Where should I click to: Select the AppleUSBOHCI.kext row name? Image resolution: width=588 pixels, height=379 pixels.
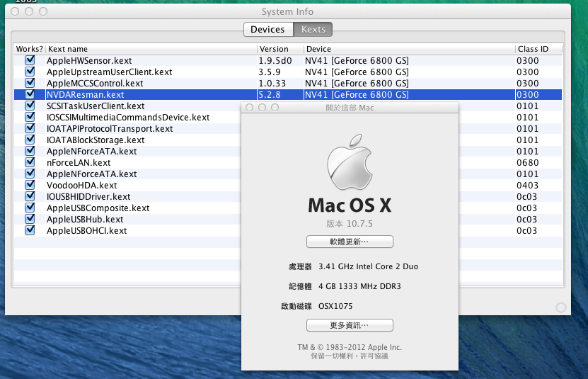86,231
